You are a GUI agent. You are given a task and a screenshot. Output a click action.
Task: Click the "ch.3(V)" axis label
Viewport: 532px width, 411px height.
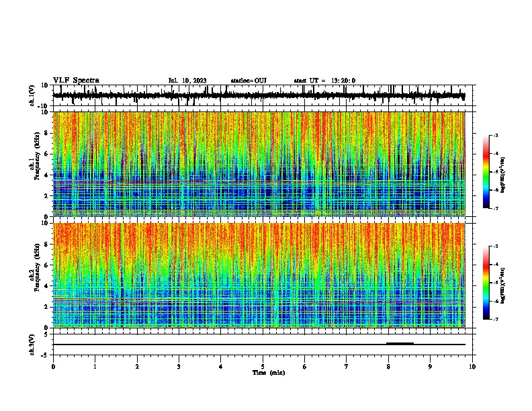32,345
